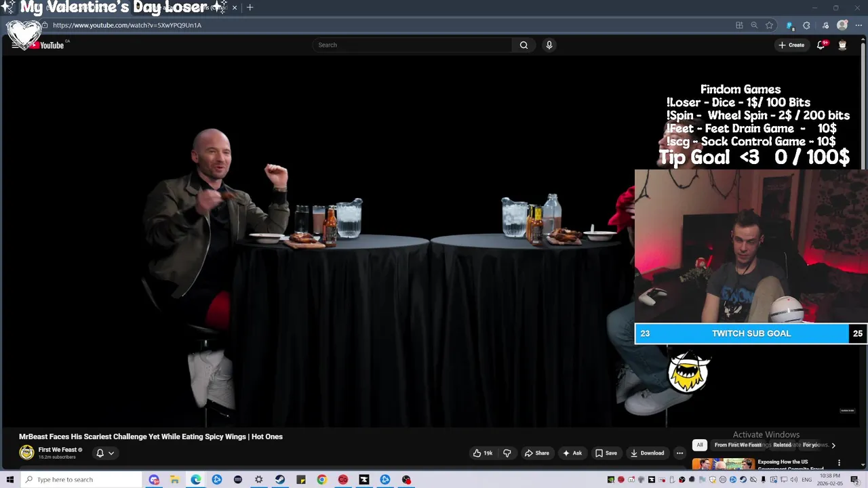Viewport: 868px width, 488px height.
Task: Open Settings gear in taskbar
Action: [259, 479]
